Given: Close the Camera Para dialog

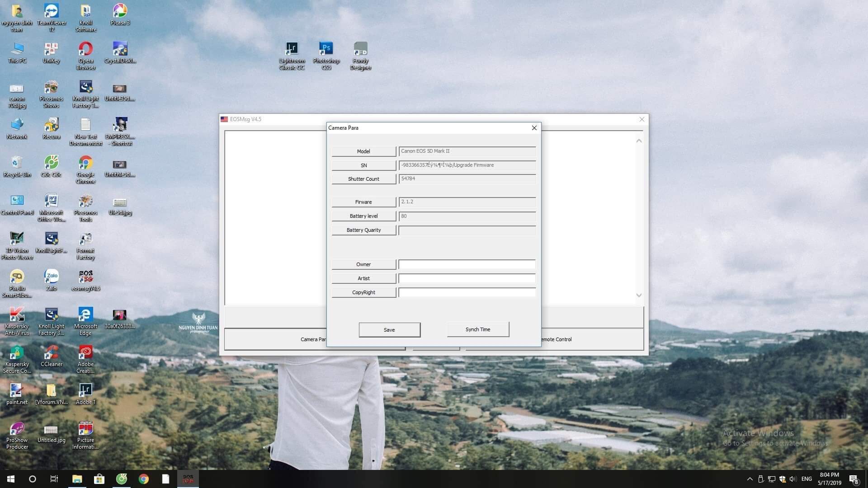Looking at the screenshot, I should coord(534,128).
